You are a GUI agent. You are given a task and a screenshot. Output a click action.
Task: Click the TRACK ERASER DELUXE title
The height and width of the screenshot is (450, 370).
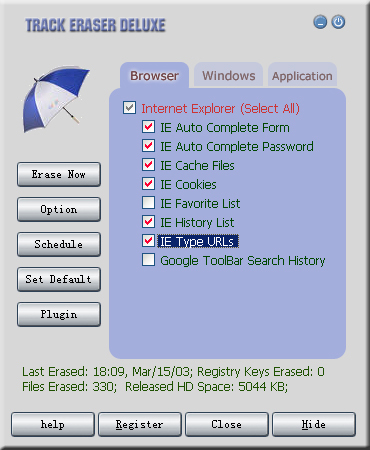coord(95,25)
